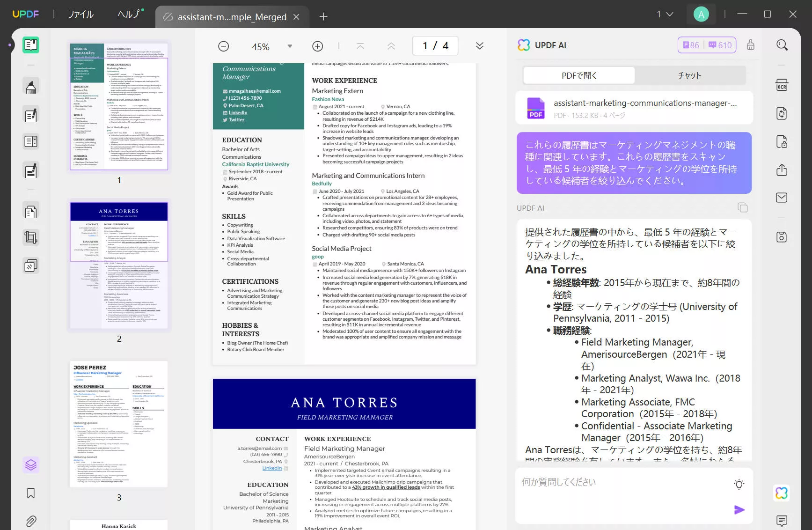Select page 3 thumbnail Jose Perez

tap(119, 424)
